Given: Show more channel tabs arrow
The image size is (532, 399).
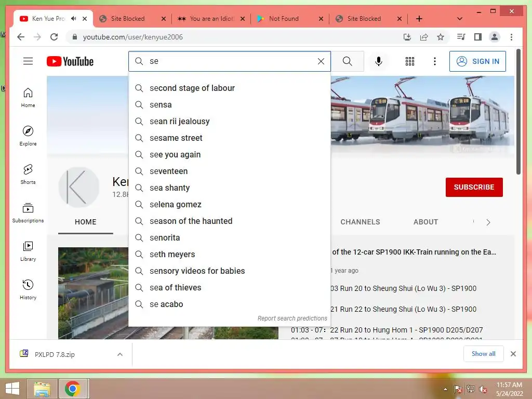Looking at the screenshot, I should pos(488,222).
